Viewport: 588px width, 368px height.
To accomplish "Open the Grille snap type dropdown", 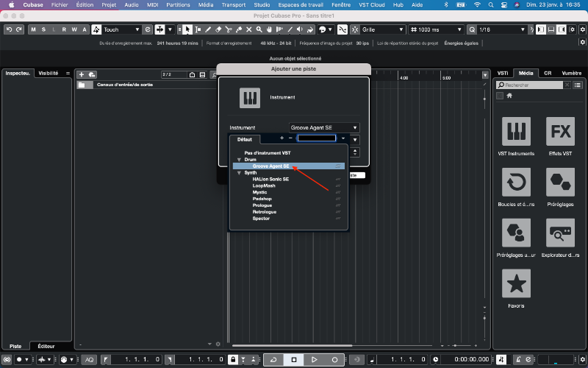I will coord(383,29).
